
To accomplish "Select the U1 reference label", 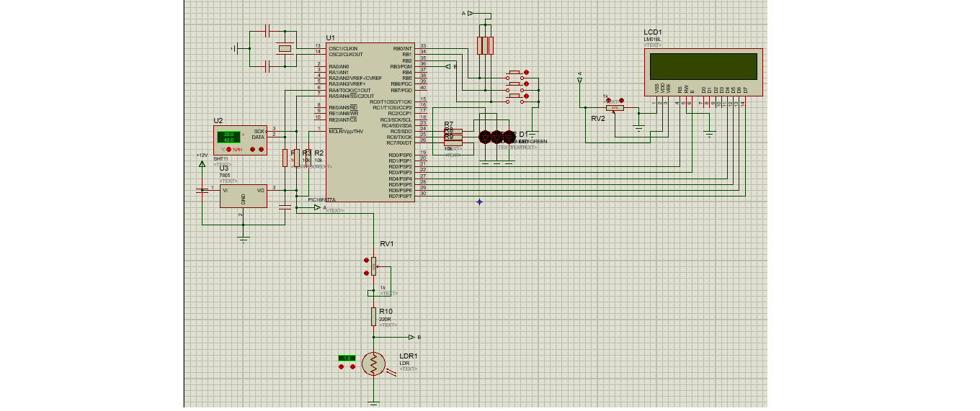I will pos(330,37).
